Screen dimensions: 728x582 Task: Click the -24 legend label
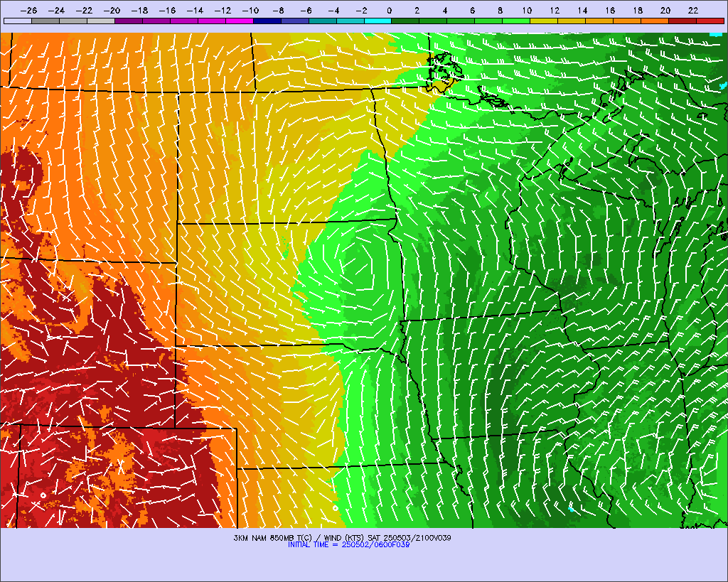click(x=56, y=10)
